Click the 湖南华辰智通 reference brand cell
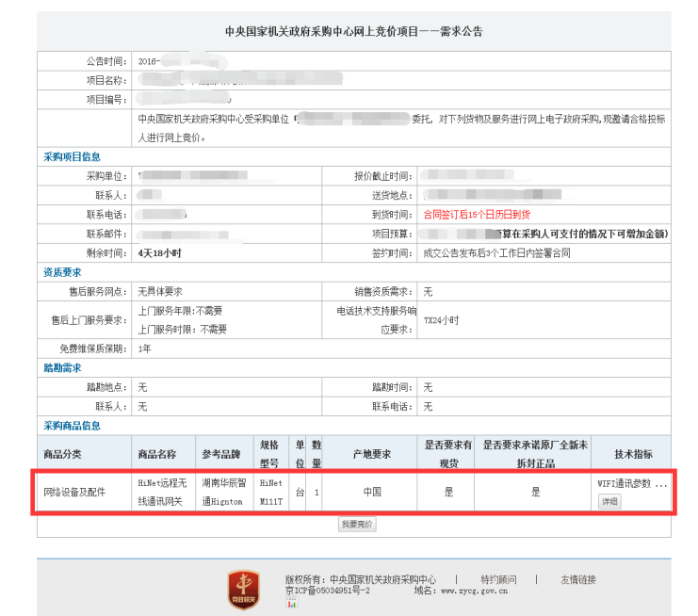Image resolution: width=698 pixels, height=616 pixels. point(224,492)
